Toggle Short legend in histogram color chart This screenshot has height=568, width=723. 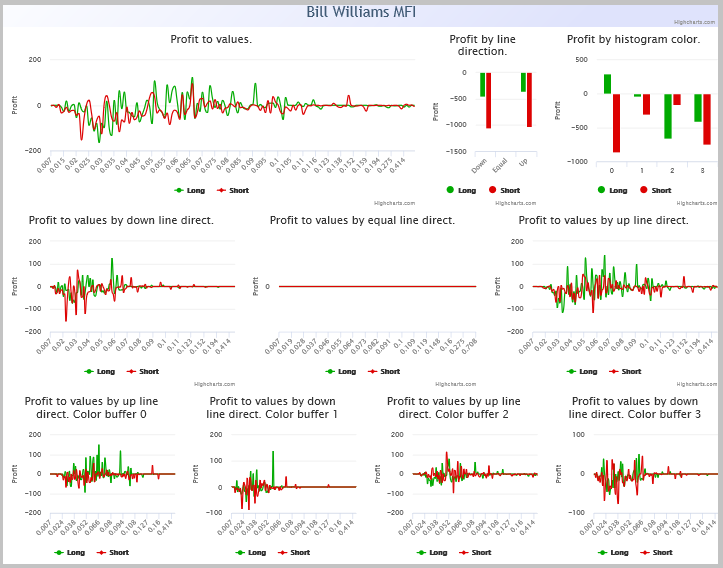coord(656,190)
